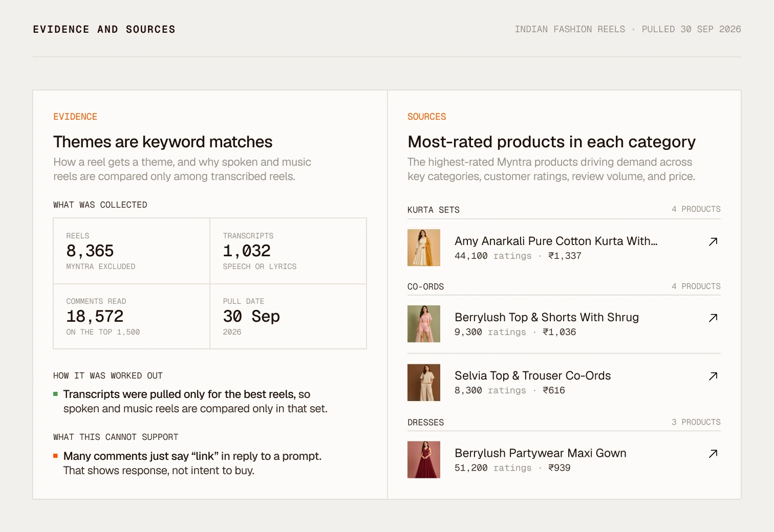Open the Berrylush Top & Shorts arrow link
The height and width of the screenshot is (532, 774).
coord(713,318)
